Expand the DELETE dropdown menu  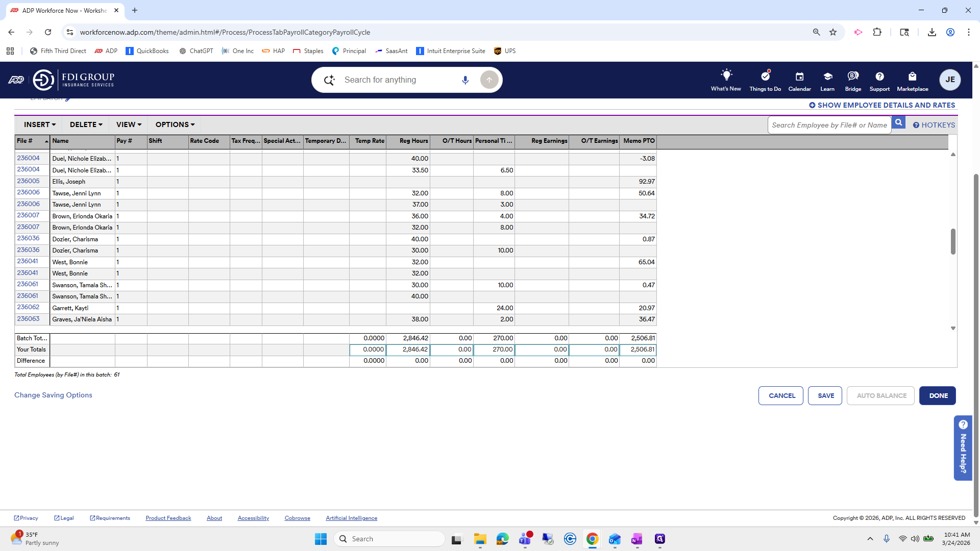tap(86, 124)
